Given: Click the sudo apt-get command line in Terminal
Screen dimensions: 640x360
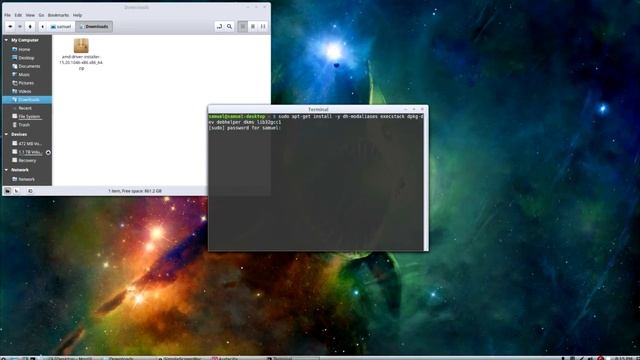Looking at the screenshot, I should pos(316,119).
